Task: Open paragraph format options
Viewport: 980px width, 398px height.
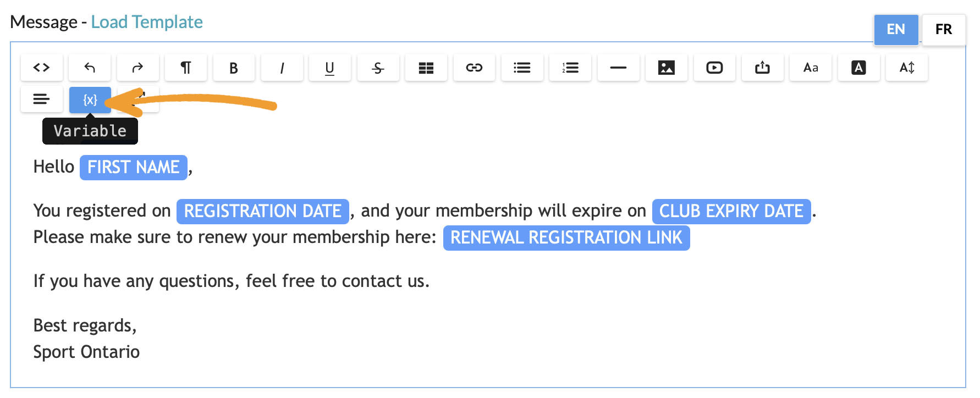Action: [186, 68]
